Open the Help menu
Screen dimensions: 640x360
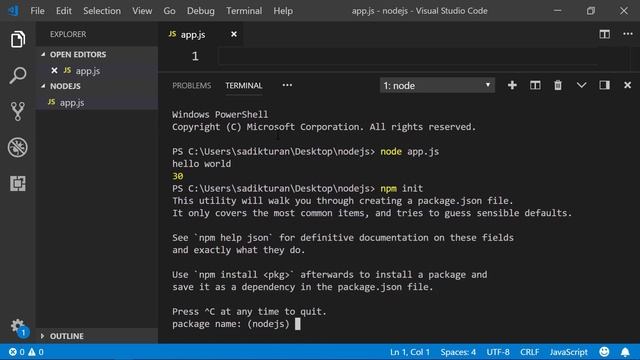pyautogui.click(x=283, y=11)
